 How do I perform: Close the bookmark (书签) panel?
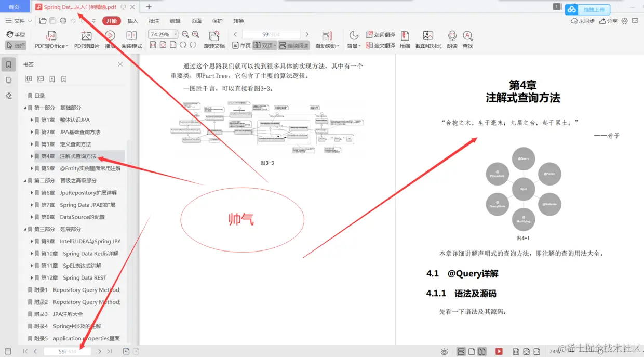tap(120, 64)
